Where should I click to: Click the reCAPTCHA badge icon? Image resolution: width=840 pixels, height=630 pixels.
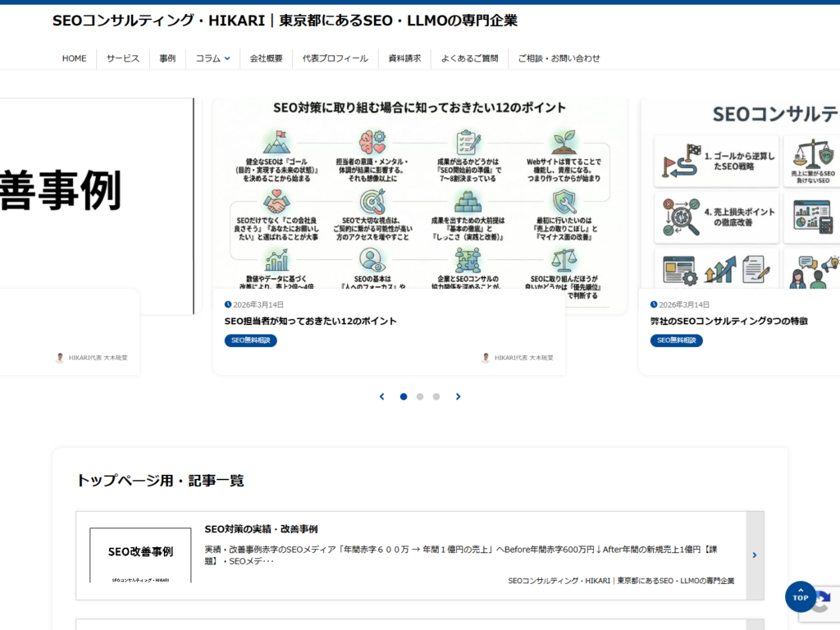(x=824, y=603)
